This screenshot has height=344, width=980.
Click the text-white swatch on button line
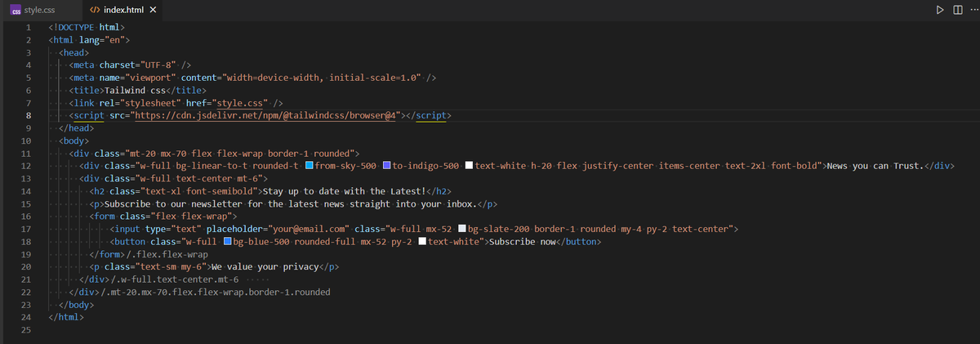pos(422,243)
